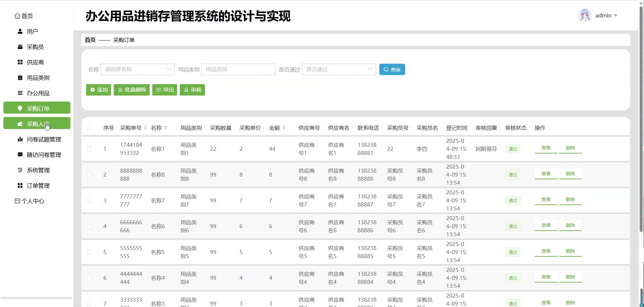Click the briefcase icon beside 采购员
This screenshot has height=307, width=644.
[20, 47]
